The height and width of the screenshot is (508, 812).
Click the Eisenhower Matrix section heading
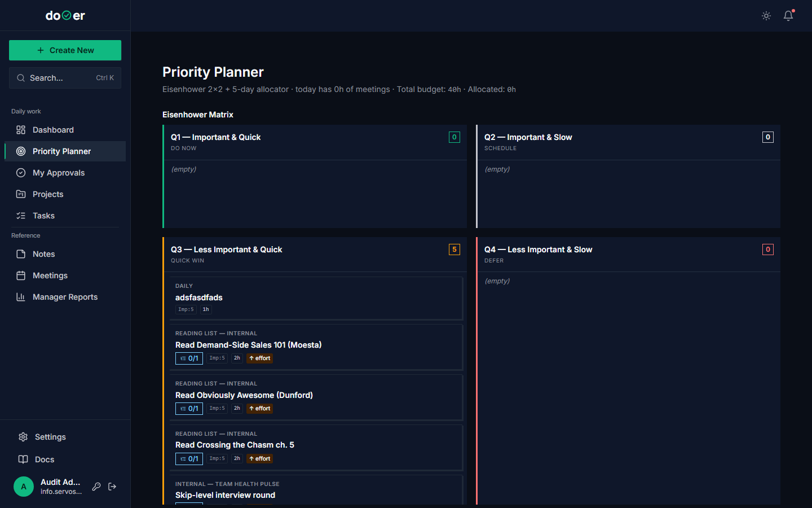coord(198,115)
